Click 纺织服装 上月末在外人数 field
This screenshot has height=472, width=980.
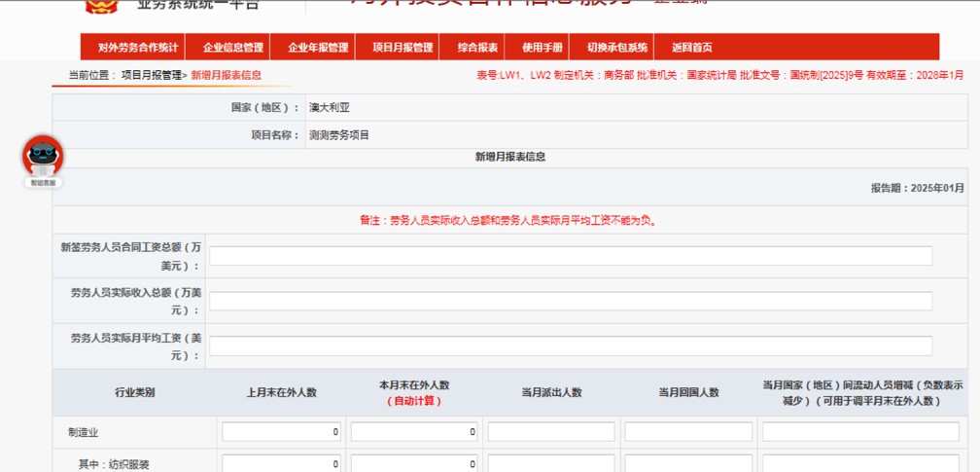point(282,464)
